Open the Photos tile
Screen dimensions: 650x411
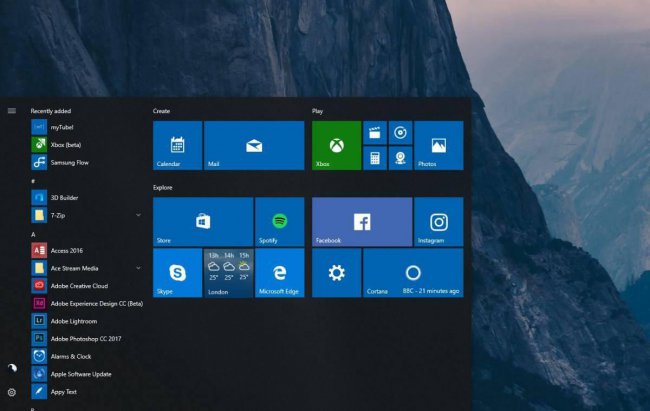(439, 146)
